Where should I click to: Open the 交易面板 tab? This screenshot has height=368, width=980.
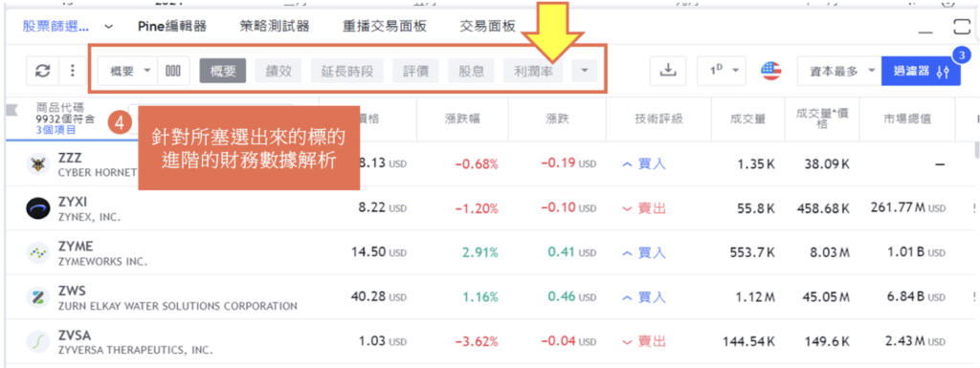click(x=487, y=26)
